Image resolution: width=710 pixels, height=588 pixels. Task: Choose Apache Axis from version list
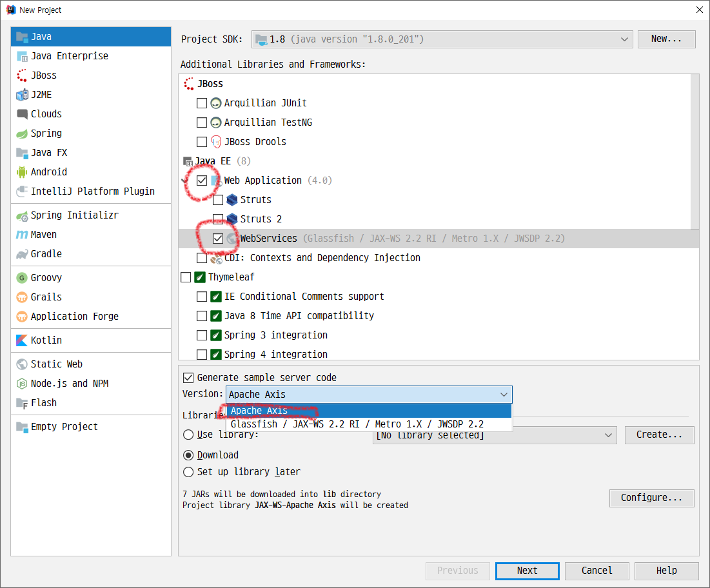[369, 411]
